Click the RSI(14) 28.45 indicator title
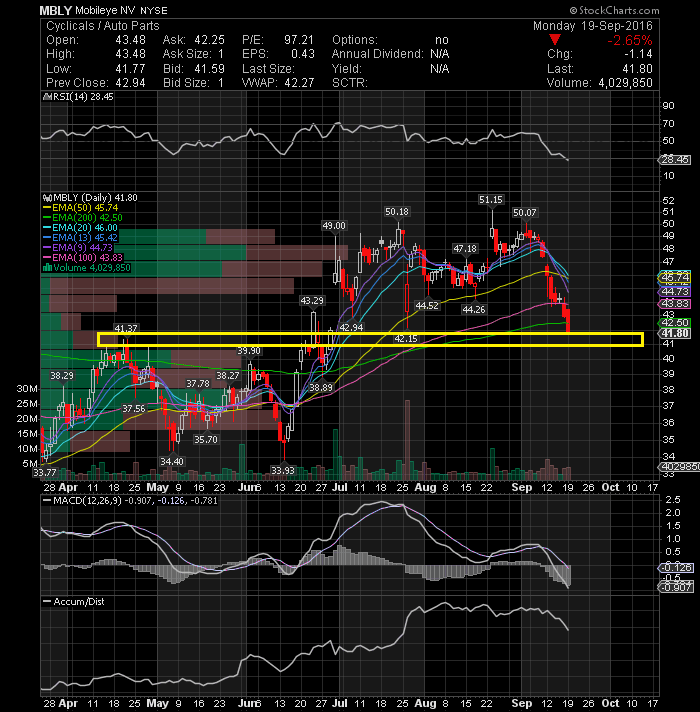This screenshot has width=700, height=712. point(83,97)
